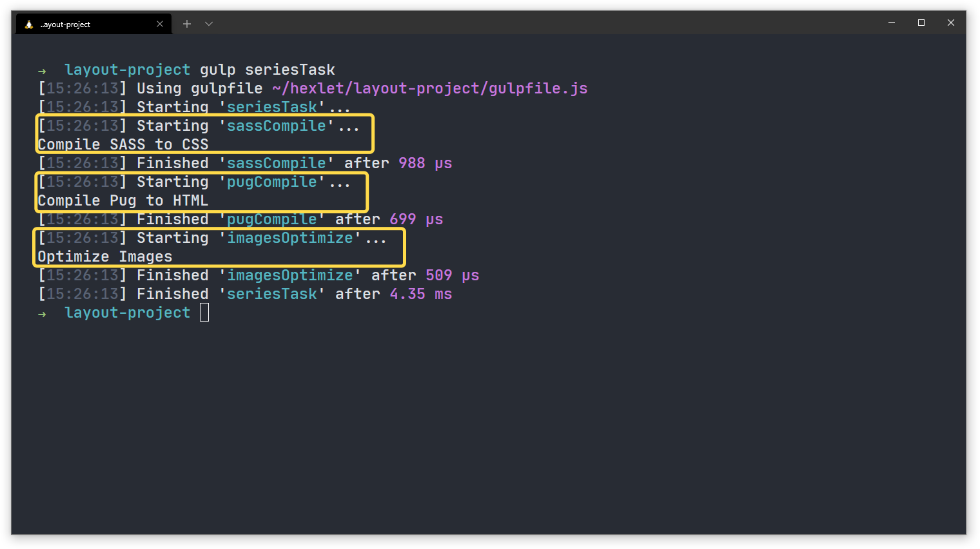Click 'layout-project' in the bottom prompt
The image size is (980, 549).
127,312
